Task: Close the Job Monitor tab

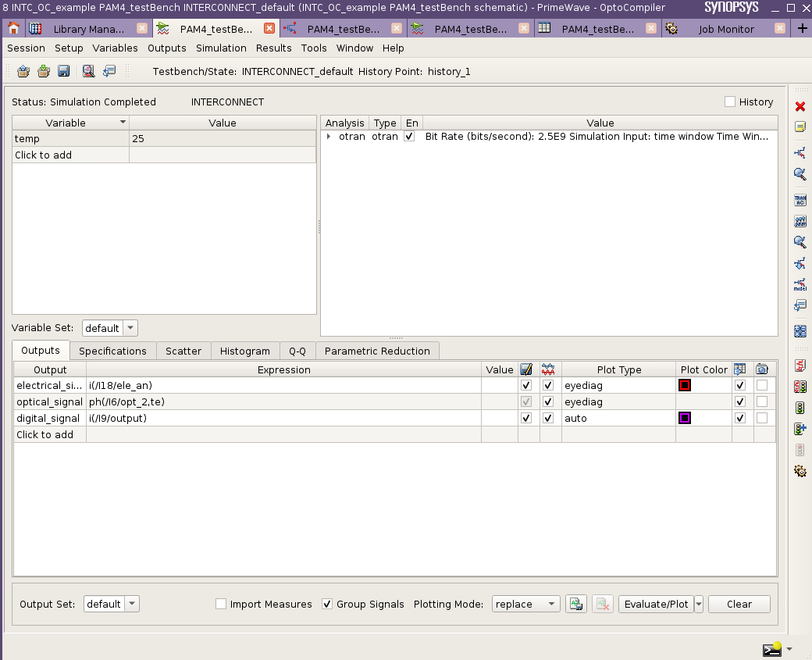Action: click(x=780, y=28)
